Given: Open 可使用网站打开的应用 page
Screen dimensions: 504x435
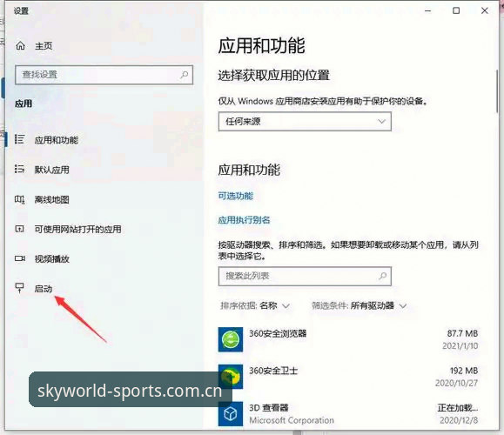Looking at the screenshot, I should (77, 229).
